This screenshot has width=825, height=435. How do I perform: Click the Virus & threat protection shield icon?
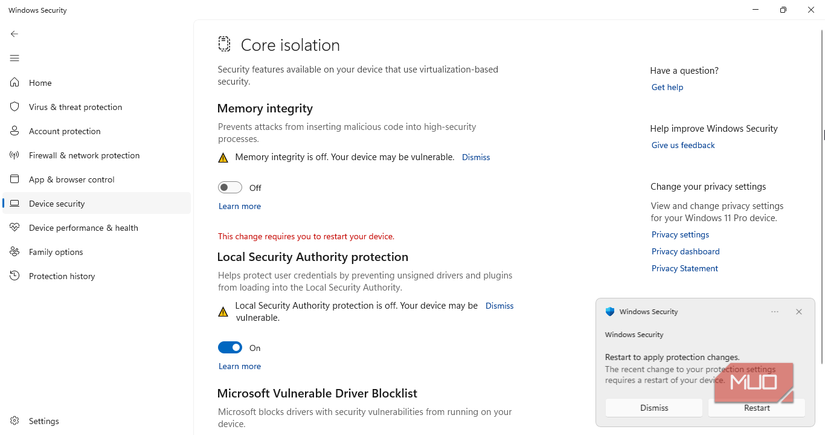(x=15, y=106)
